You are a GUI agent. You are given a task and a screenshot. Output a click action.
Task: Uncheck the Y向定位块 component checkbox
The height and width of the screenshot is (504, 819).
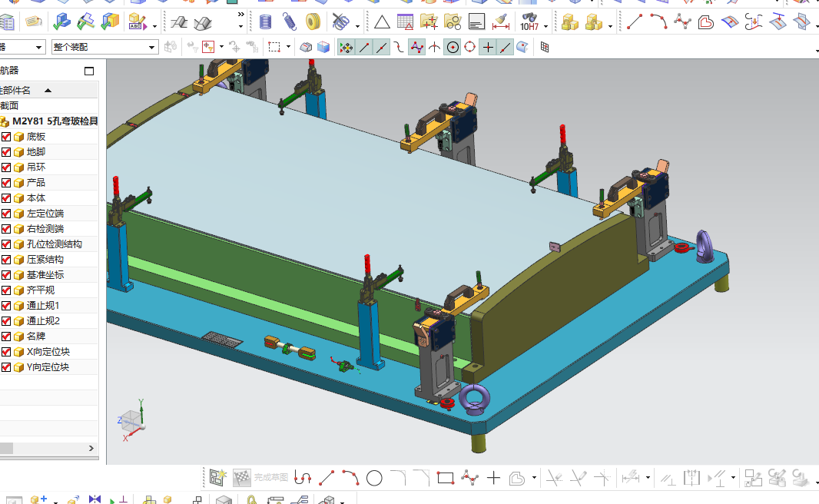(6, 367)
